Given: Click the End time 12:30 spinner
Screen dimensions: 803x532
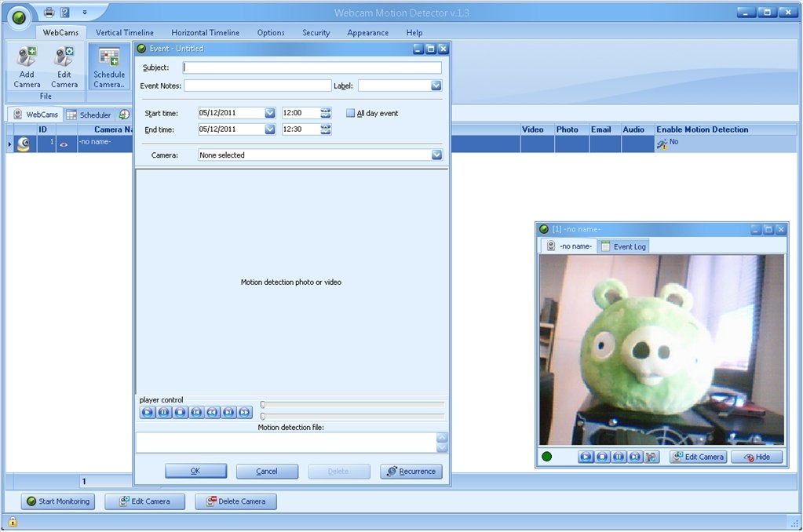Looking at the screenshot, I should pyautogui.click(x=325, y=129).
